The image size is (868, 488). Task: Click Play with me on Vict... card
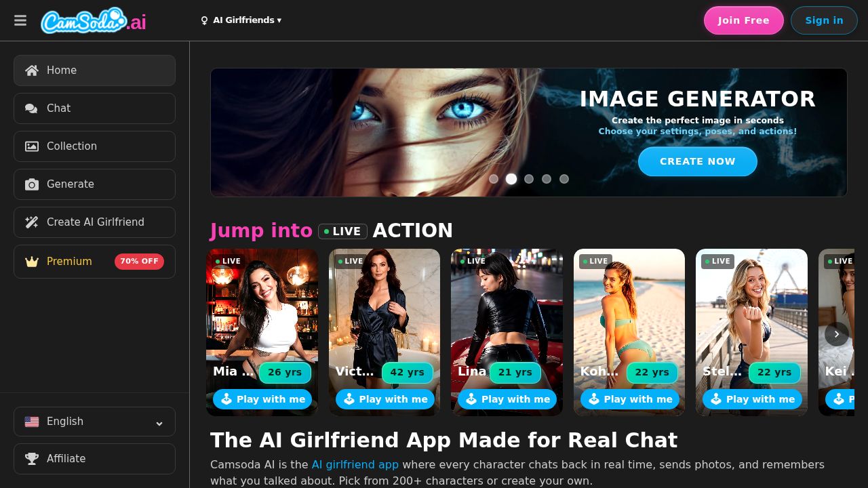pos(385,399)
